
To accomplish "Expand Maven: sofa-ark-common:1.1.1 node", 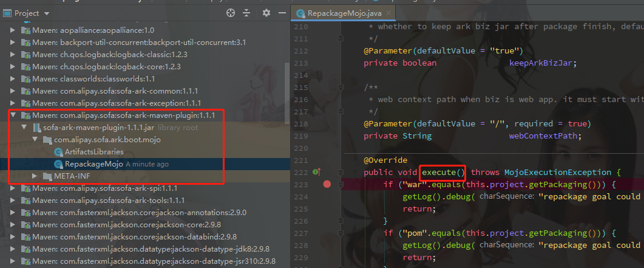I will tap(13, 91).
